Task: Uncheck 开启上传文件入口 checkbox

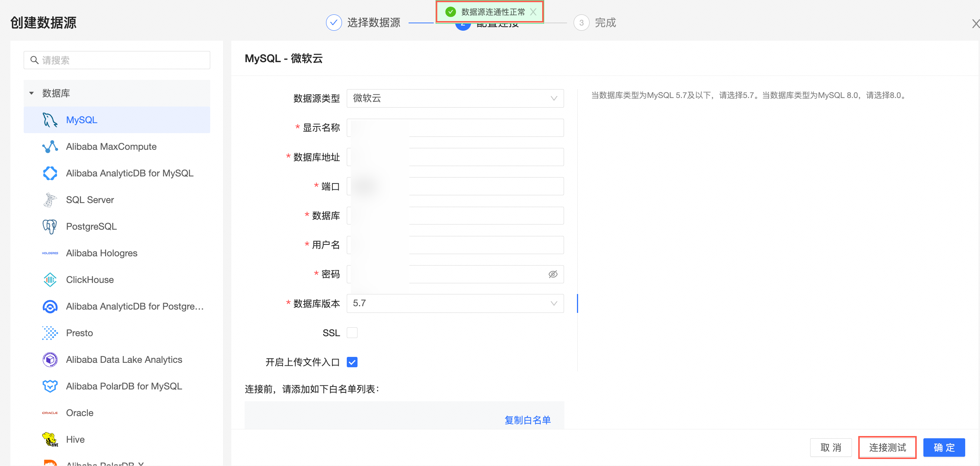Action: (352, 362)
